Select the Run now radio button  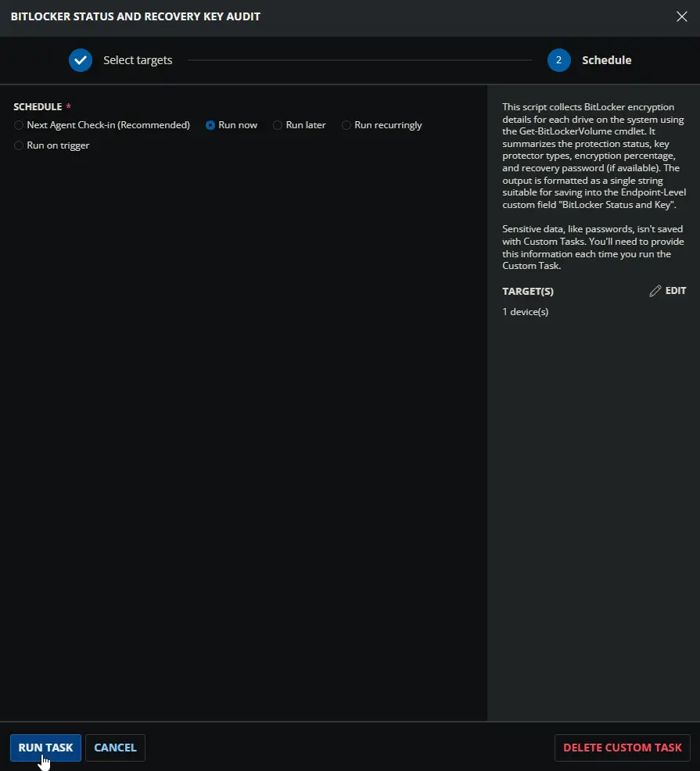[210, 125]
